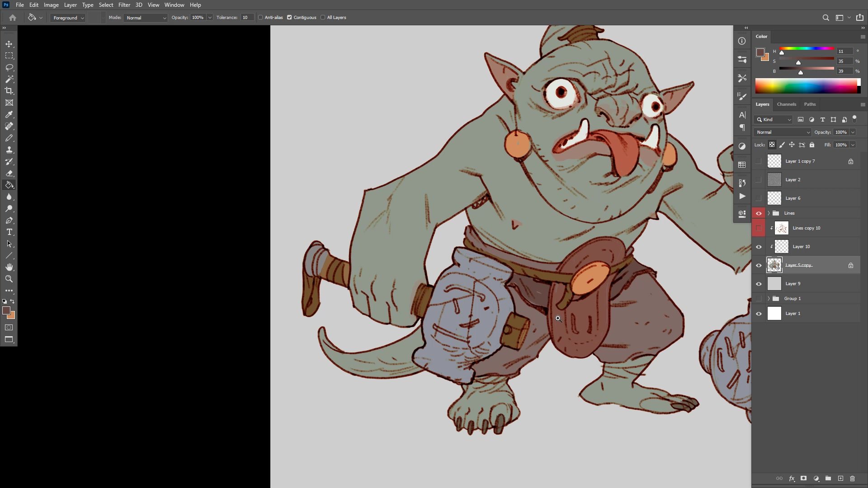Click the delete layer trash icon
This screenshot has height=488, width=868.
coord(853,479)
